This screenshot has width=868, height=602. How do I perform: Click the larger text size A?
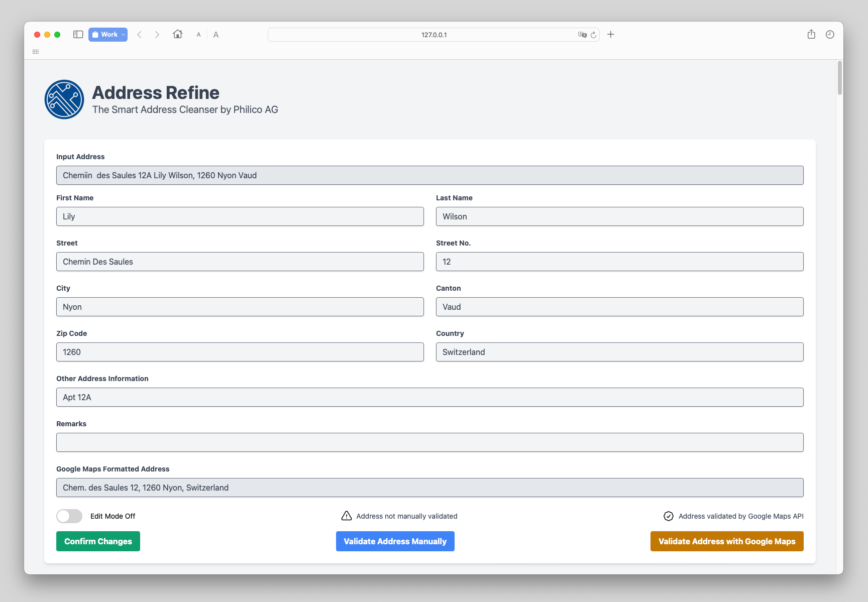tap(216, 35)
